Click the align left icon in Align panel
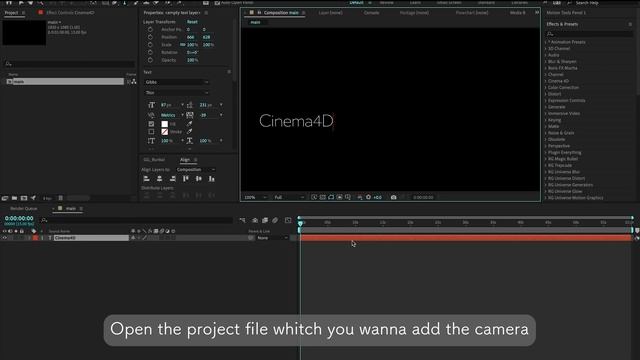The width and height of the screenshot is (640, 360). click(147, 179)
